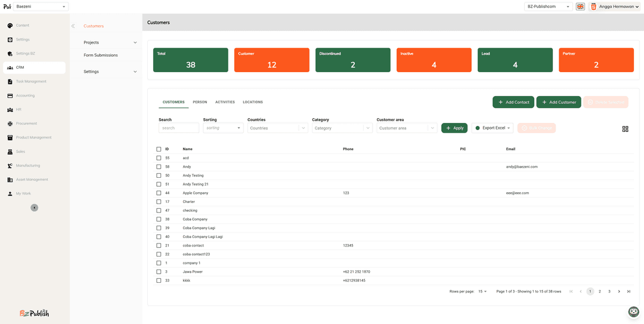Check the box next to Jawa Power
644x324 pixels.
tap(159, 272)
